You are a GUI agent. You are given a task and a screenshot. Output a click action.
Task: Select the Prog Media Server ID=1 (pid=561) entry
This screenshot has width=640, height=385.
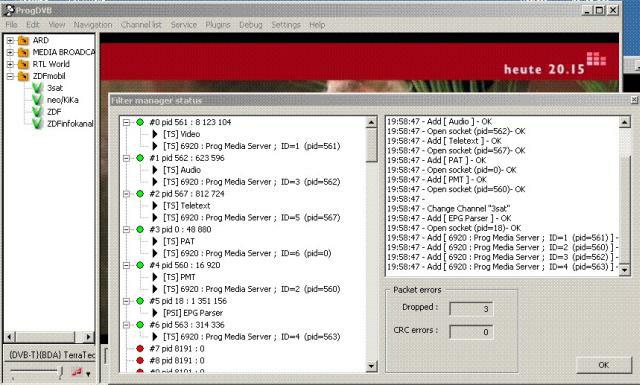(252, 146)
